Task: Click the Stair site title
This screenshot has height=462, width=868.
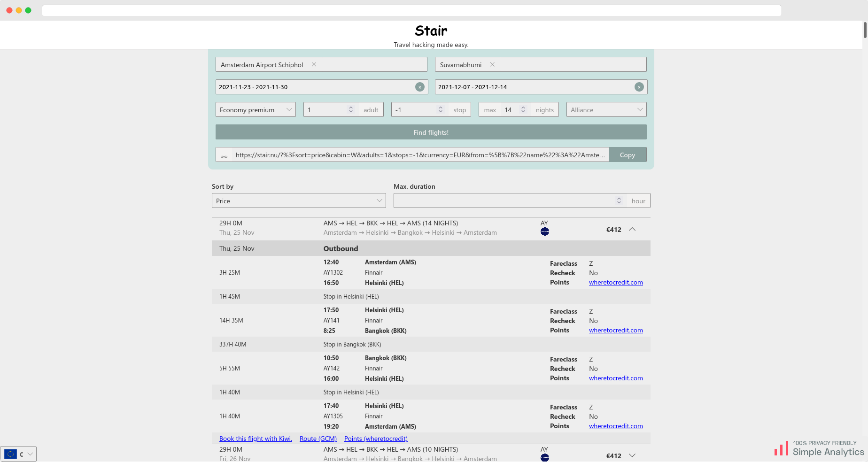Action: [431, 31]
